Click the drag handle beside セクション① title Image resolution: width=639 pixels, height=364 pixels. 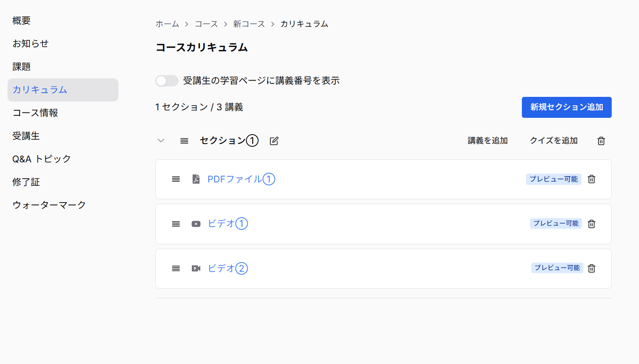(184, 140)
